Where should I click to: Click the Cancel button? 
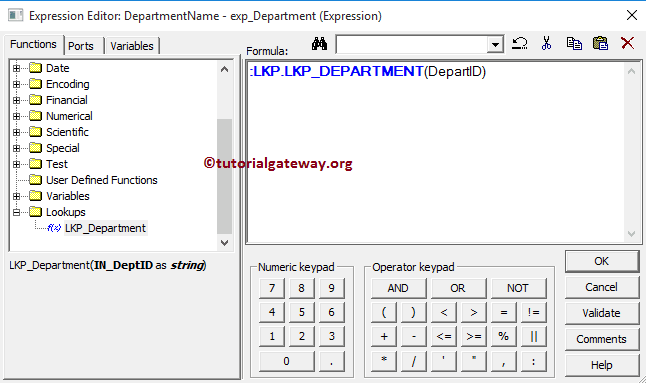[x=602, y=287]
